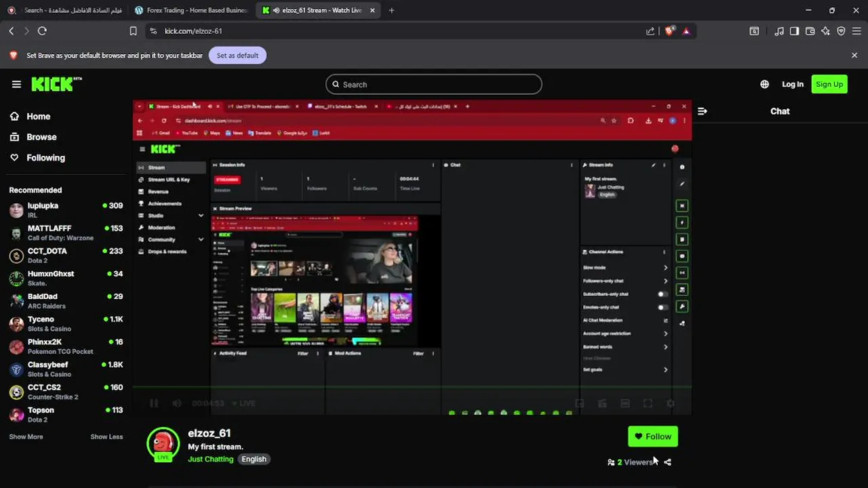The height and width of the screenshot is (488, 868).
Task: Open the player settings gear
Action: click(670, 403)
